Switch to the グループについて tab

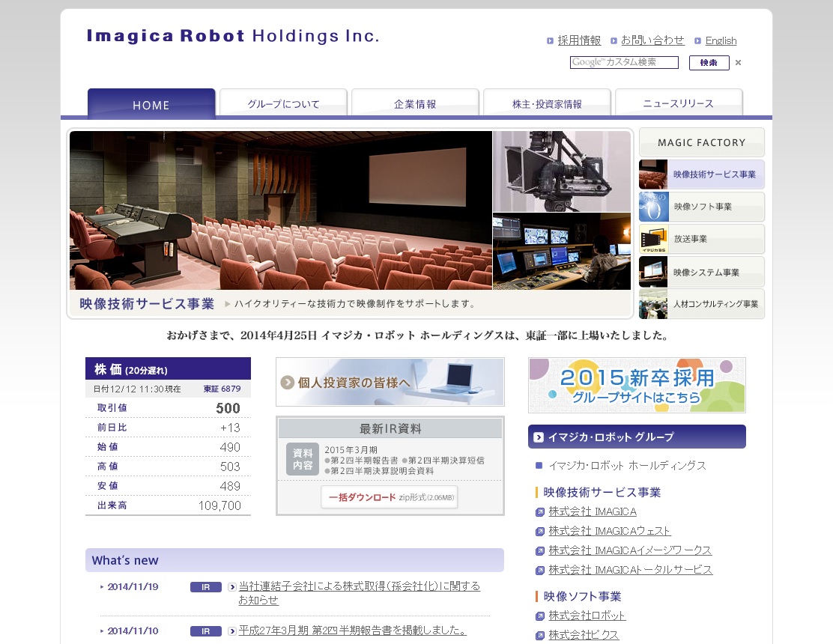point(283,104)
